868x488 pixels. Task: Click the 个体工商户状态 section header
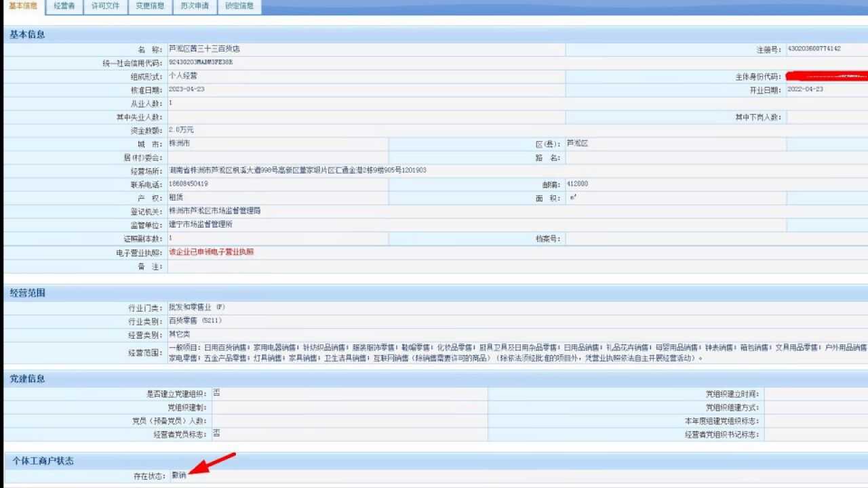pos(435,461)
